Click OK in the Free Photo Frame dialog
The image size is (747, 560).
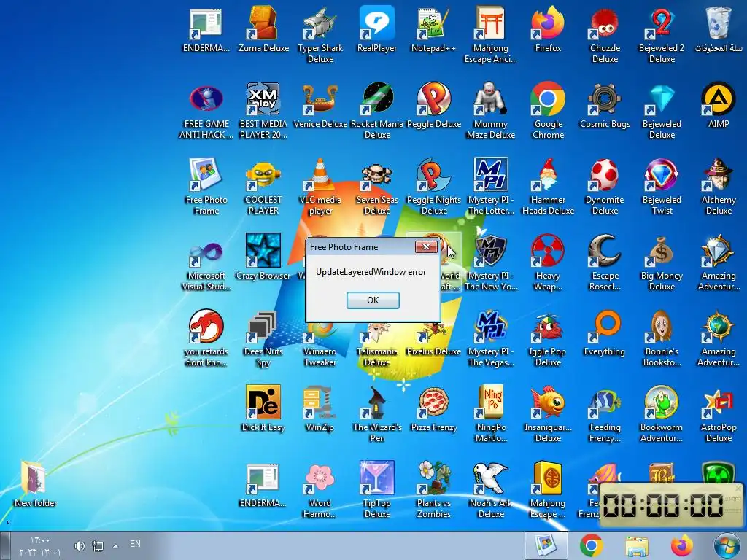tap(373, 300)
